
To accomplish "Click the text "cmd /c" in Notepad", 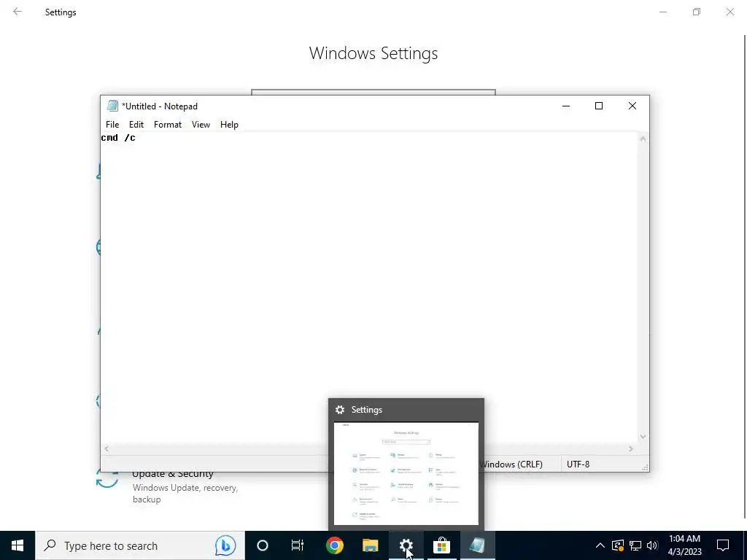I will click(118, 138).
